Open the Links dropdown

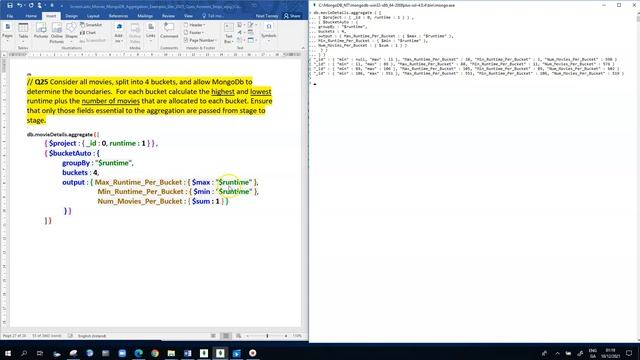151,31
